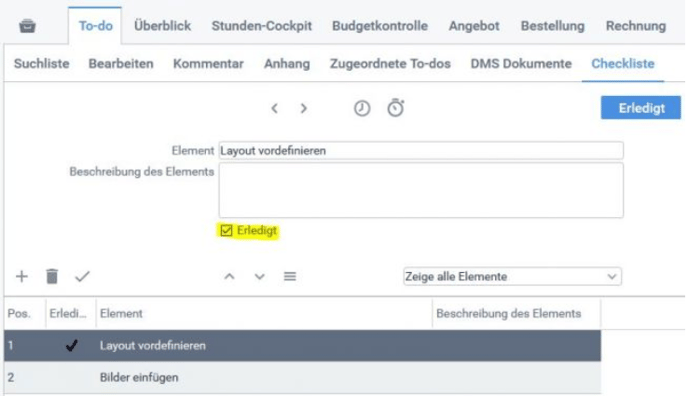This screenshot has width=688, height=396.
Task: Open the Bestellung tab
Action: point(552,26)
